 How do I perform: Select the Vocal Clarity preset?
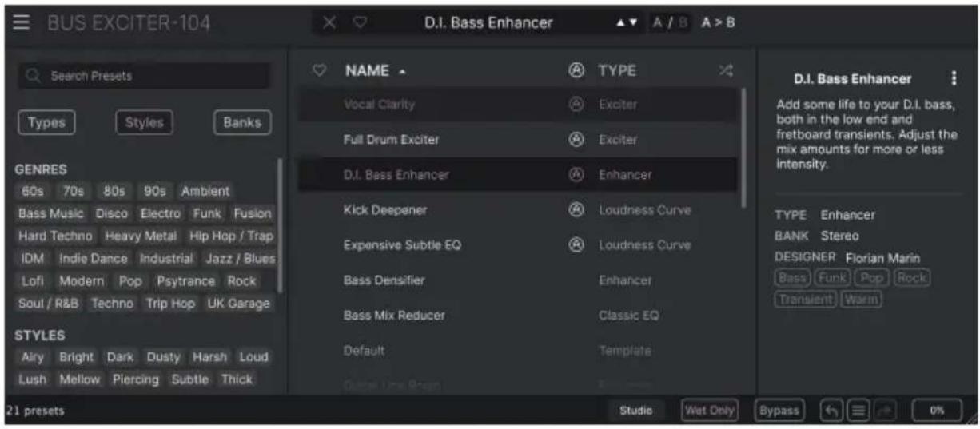518,105
